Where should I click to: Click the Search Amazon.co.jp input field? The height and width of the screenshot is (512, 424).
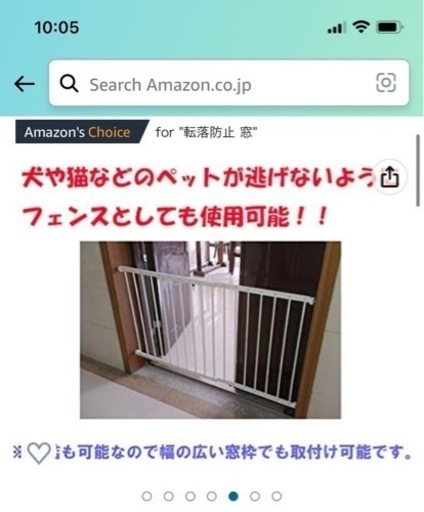tap(229, 83)
